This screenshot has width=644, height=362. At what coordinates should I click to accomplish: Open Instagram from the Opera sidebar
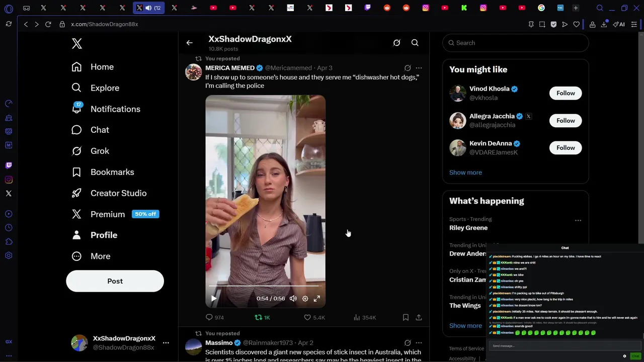[x=9, y=179]
